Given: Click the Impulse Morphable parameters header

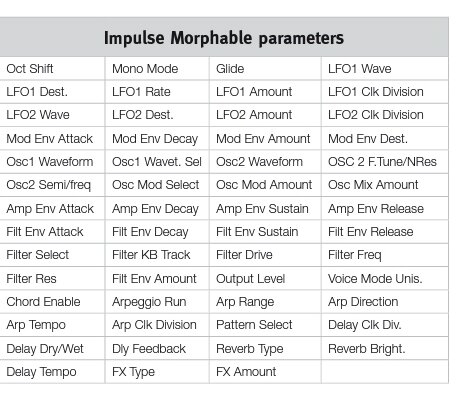Looking at the screenshot, I should 224,37.
